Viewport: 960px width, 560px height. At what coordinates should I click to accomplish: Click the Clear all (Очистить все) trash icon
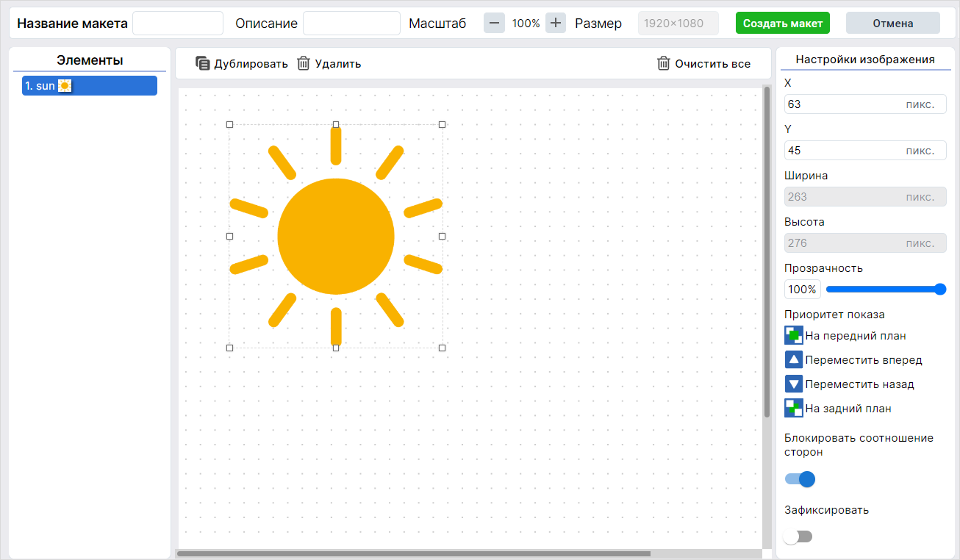tap(664, 63)
